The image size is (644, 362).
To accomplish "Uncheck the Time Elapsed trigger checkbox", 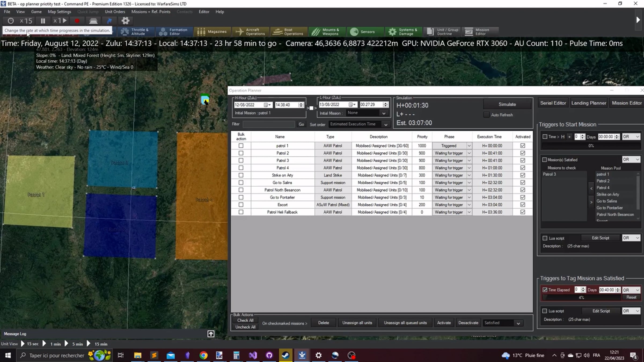I will pos(545,290).
